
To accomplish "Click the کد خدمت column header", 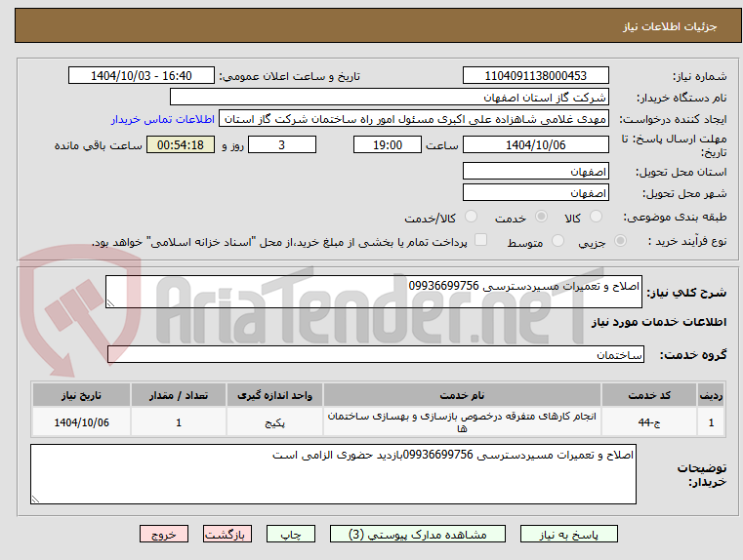I will point(649,395).
